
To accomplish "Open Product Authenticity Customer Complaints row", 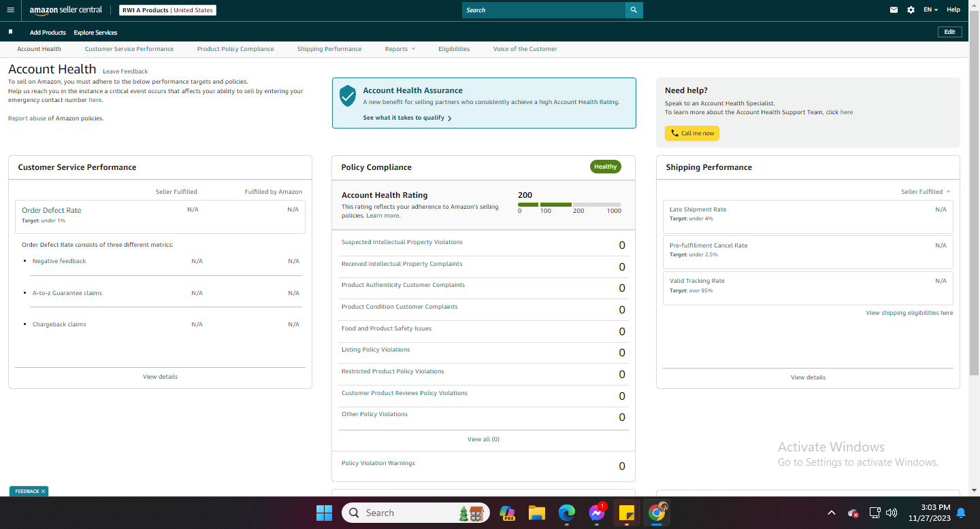I will pos(483,288).
